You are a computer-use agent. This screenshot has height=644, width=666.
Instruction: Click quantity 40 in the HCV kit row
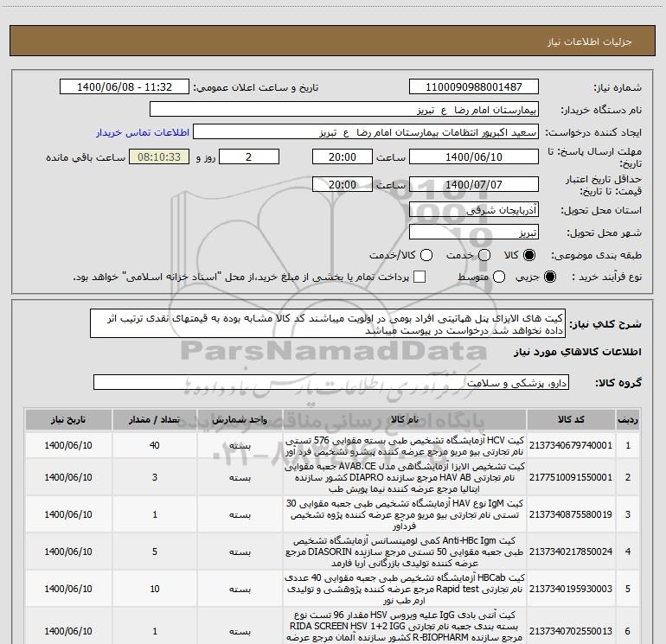pyautogui.click(x=155, y=445)
